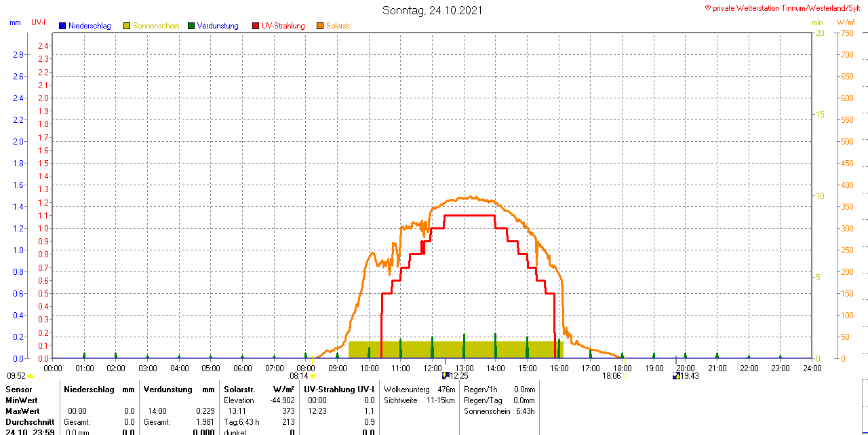Click the yellow sunshine duration bar in chart
This screenshot has width=868, height=435.
click(456, 349)
